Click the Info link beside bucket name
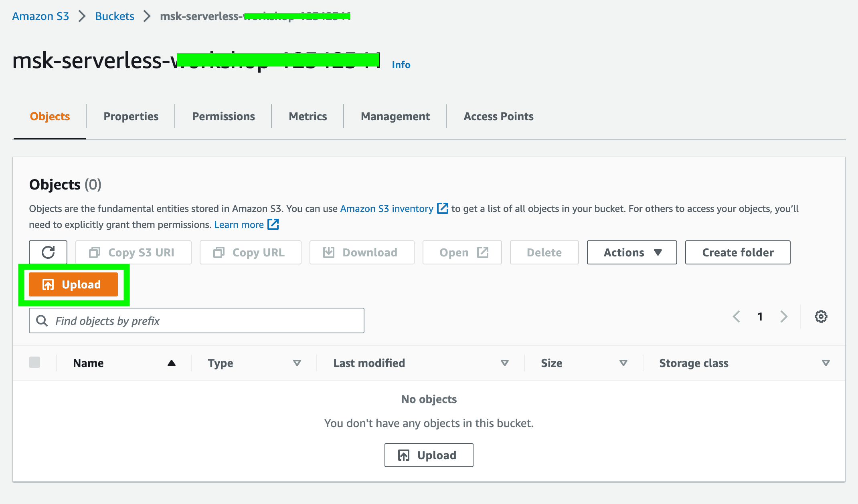The width and height of the screenshot is (858, 504). tap(401, 65)
